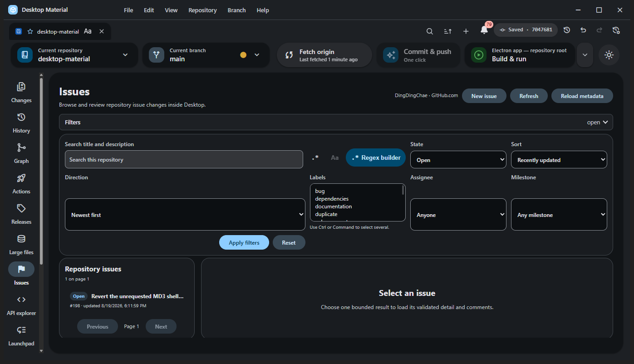The width and height of the screenshot is (634, 364).
Task: Open the Milestone dropdown
Action: pos(559,215)
